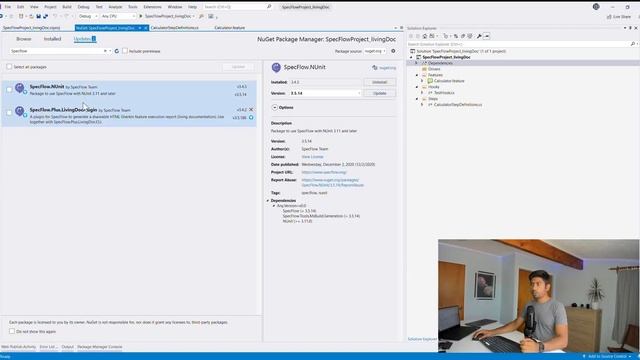Open the Version dropdown showing 3.5.14
640x360 pixels.
pos(325,93)
